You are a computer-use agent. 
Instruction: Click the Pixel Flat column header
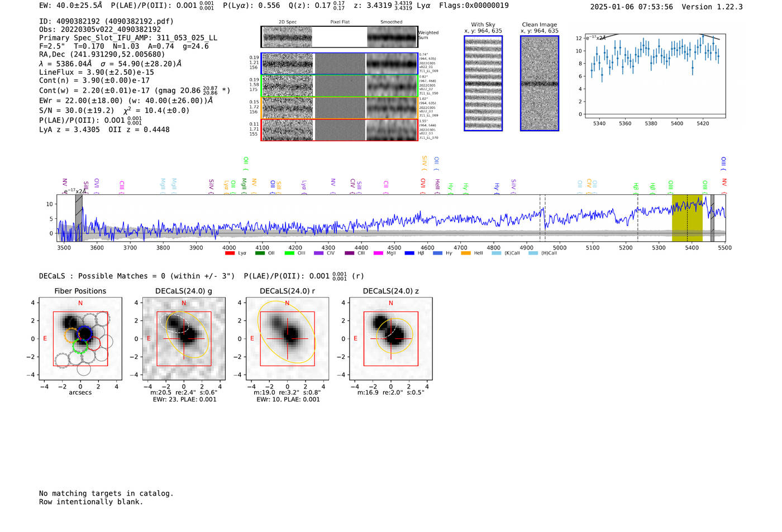[340, 22]
